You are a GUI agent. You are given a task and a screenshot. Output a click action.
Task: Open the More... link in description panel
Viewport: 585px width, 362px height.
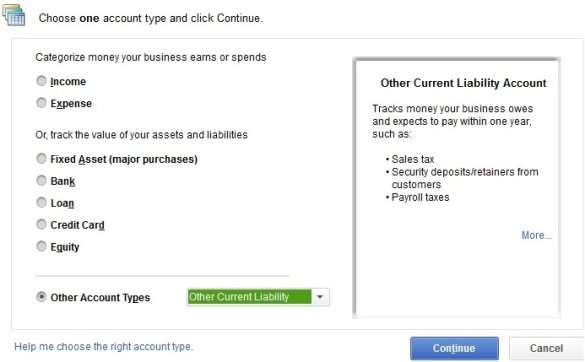(x=536, y=235)
